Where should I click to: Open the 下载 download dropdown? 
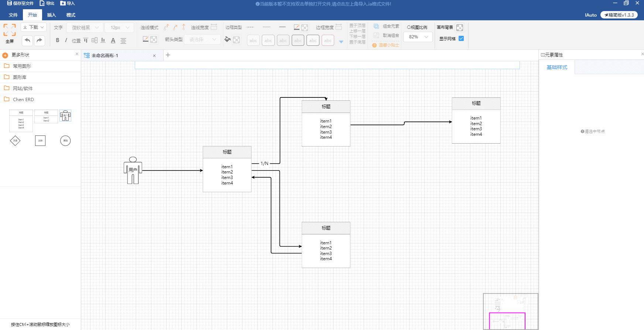point(33,27)
